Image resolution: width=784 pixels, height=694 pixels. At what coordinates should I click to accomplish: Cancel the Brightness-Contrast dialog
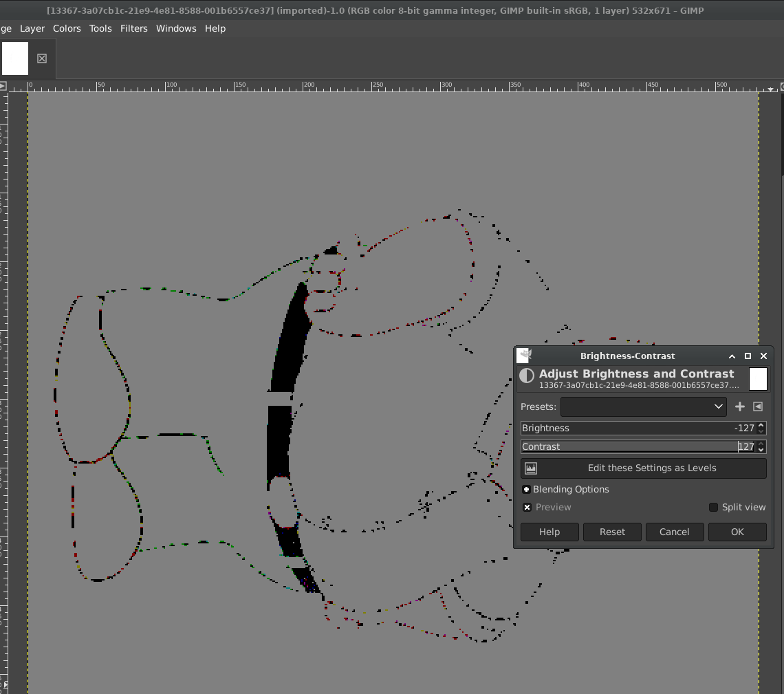pos(675,532)
